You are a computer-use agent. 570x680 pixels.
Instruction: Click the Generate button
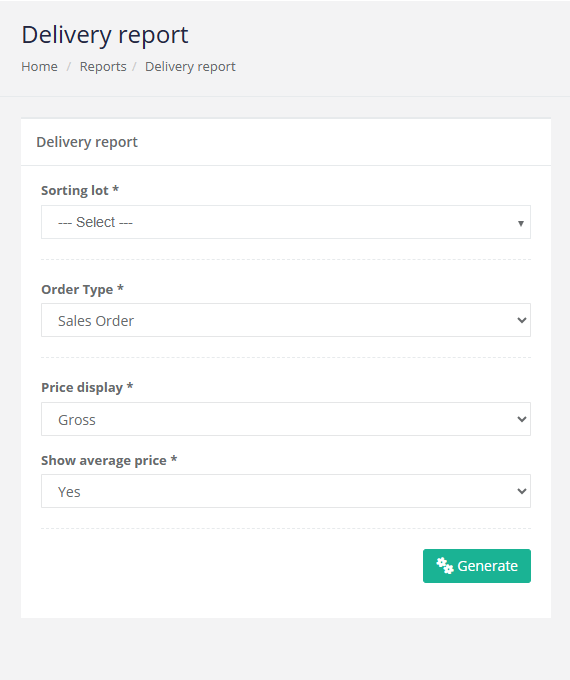[477, 566]
